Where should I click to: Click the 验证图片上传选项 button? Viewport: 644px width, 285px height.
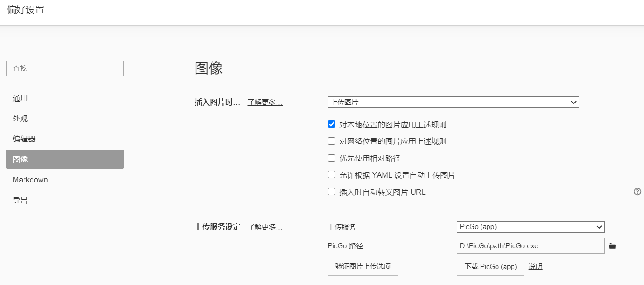(363, 267)
